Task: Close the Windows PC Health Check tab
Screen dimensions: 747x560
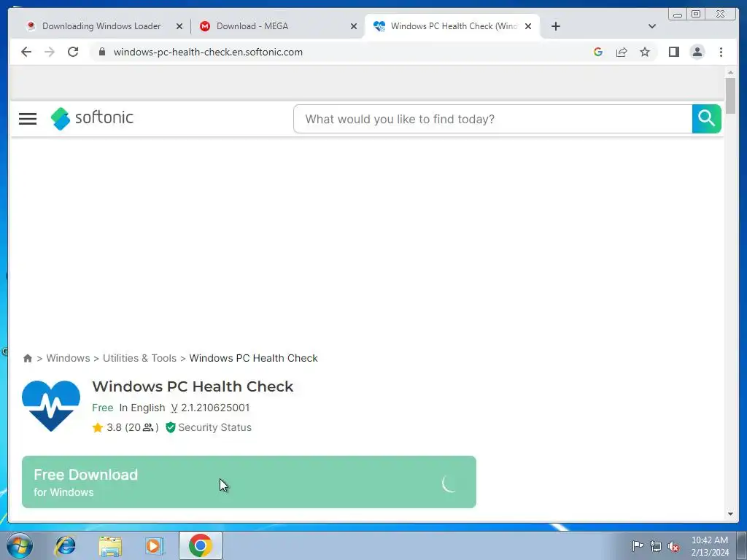Action: [x=528, y=27]
